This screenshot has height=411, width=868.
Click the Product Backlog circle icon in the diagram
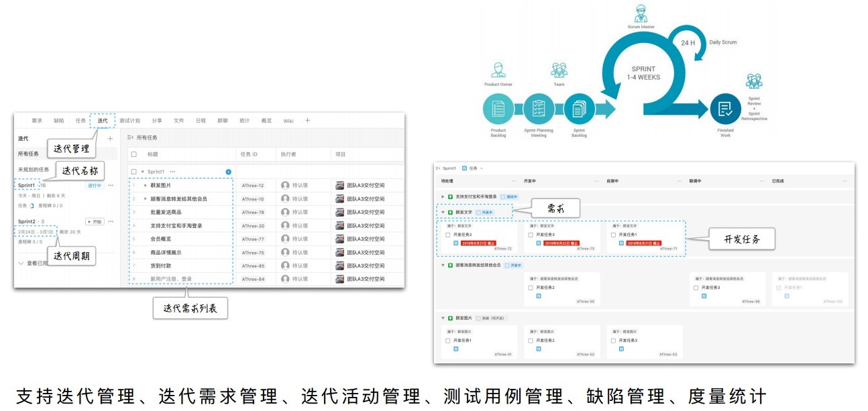click(x=498, y=109)
